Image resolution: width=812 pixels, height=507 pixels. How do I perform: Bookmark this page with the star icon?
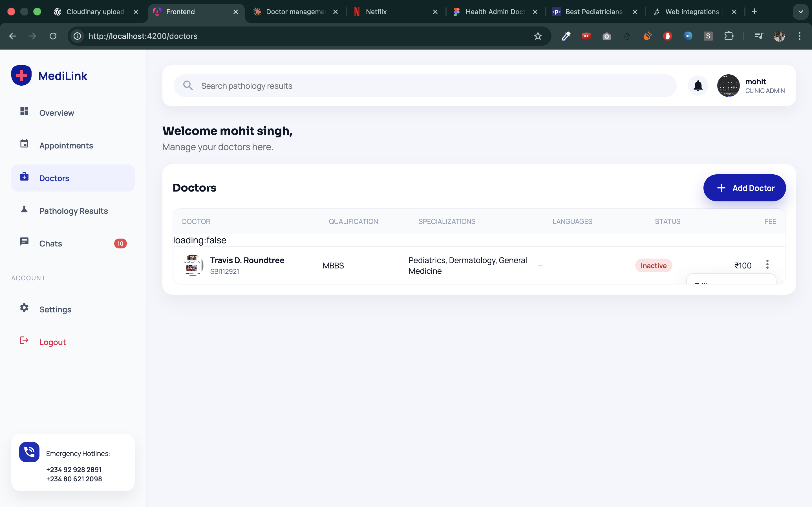[538, 36]
